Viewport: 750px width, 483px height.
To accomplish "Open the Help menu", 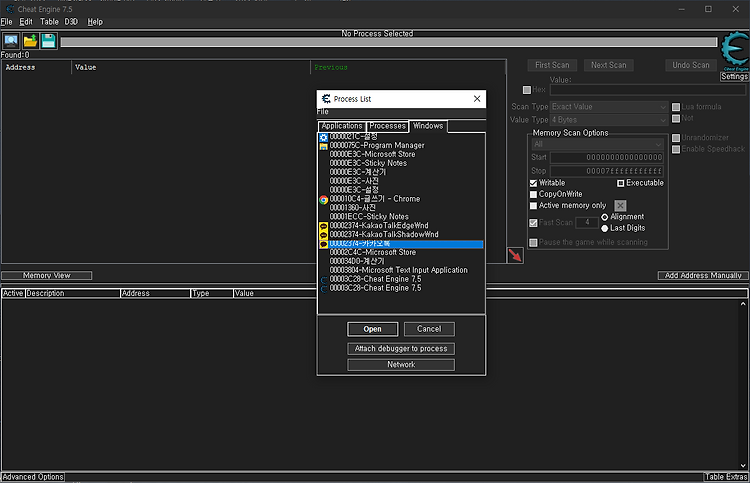I will point(95,22).
